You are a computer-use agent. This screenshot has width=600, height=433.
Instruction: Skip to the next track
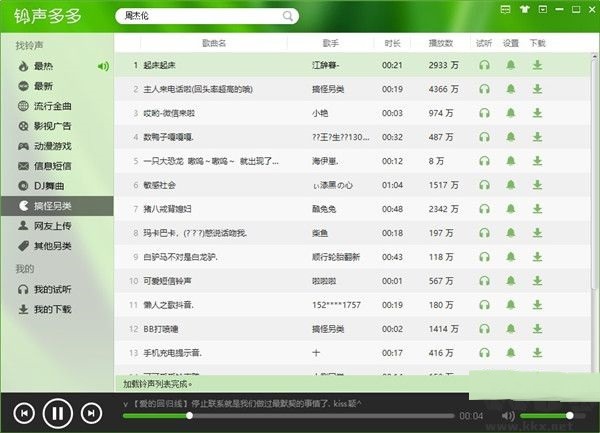coord(91,413)
